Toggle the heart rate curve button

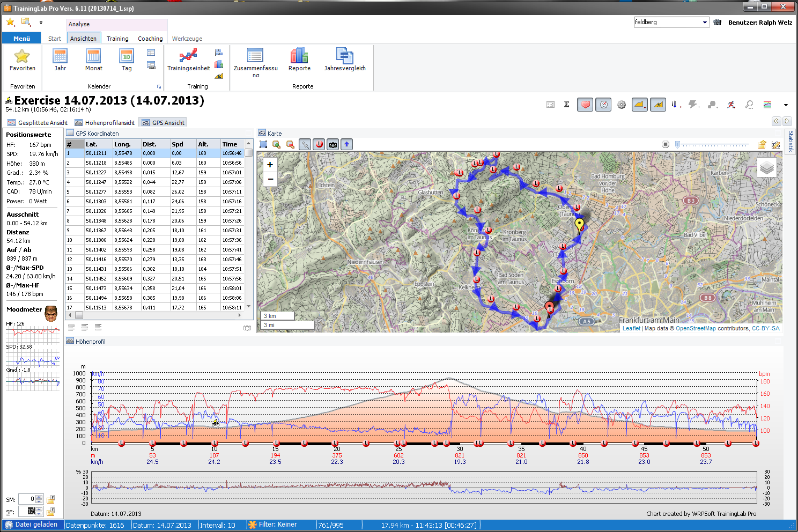585,105
